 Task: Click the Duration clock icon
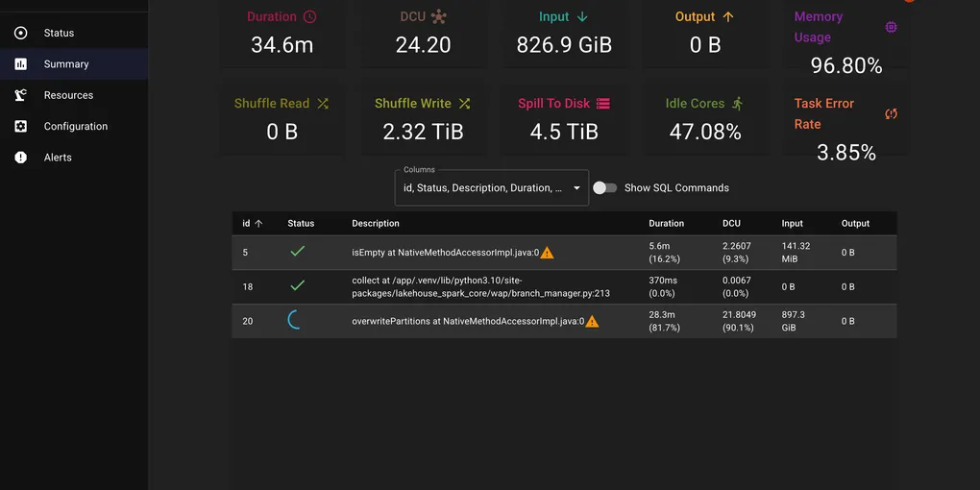coord(310,17)
